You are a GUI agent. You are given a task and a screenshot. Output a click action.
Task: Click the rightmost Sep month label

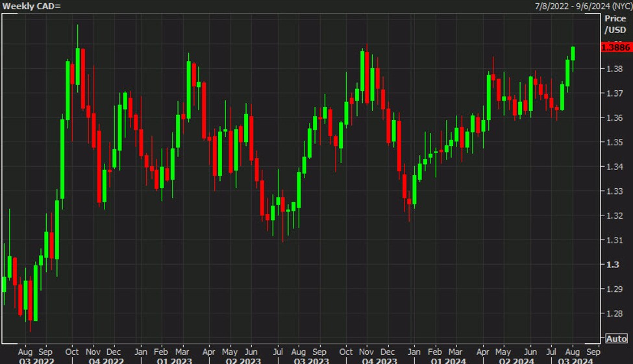593,351
